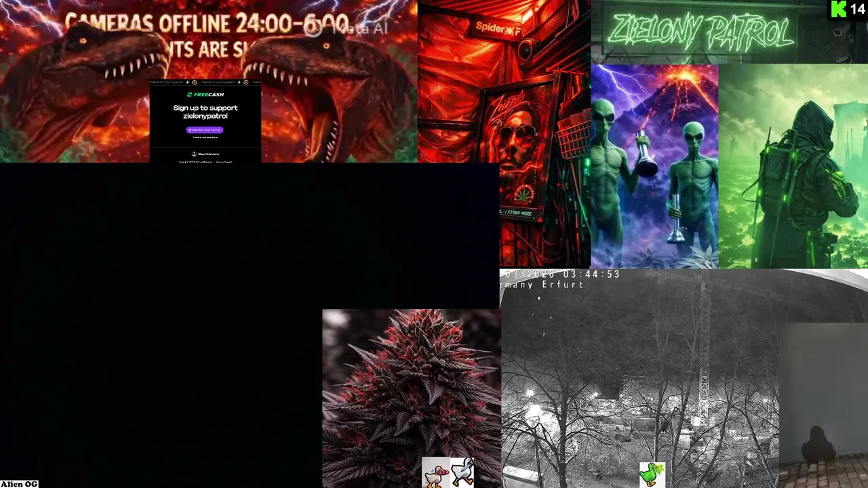Click the red purple cannabis bud image

click(x=411, y=399)
